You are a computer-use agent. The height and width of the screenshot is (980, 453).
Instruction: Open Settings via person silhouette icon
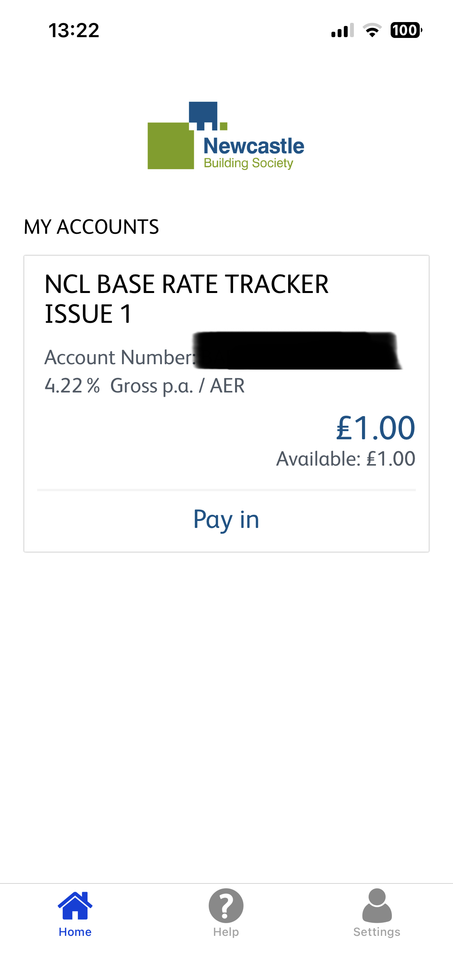click(377, 906)
